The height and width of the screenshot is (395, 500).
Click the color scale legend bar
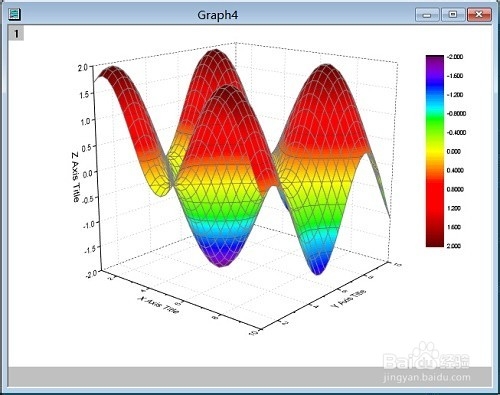(435, 151)
